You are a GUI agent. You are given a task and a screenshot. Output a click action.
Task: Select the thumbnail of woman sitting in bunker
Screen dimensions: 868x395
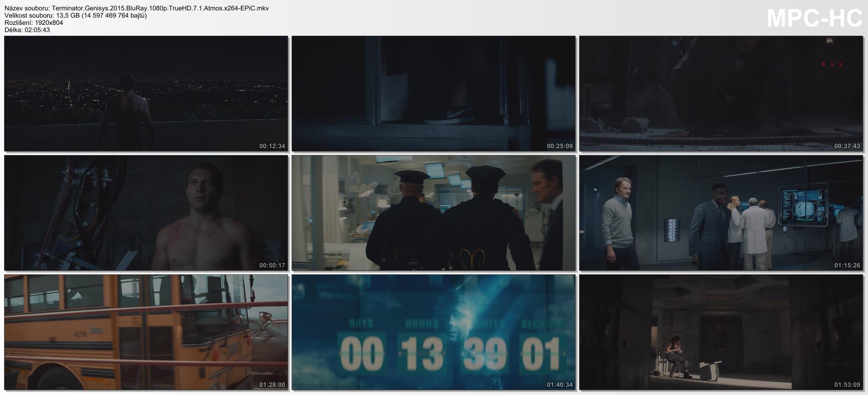pyautogui.click(x=721, y=332)
